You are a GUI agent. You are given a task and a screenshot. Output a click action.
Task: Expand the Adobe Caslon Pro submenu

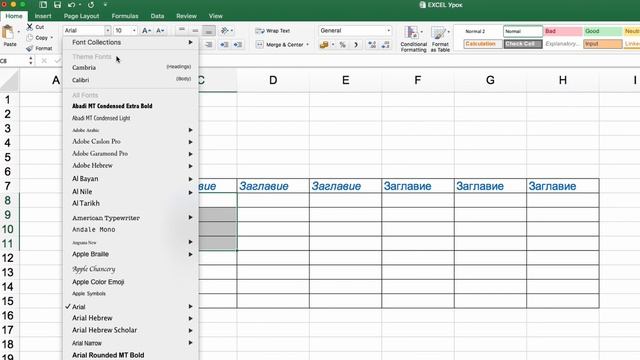pos(191,142)
